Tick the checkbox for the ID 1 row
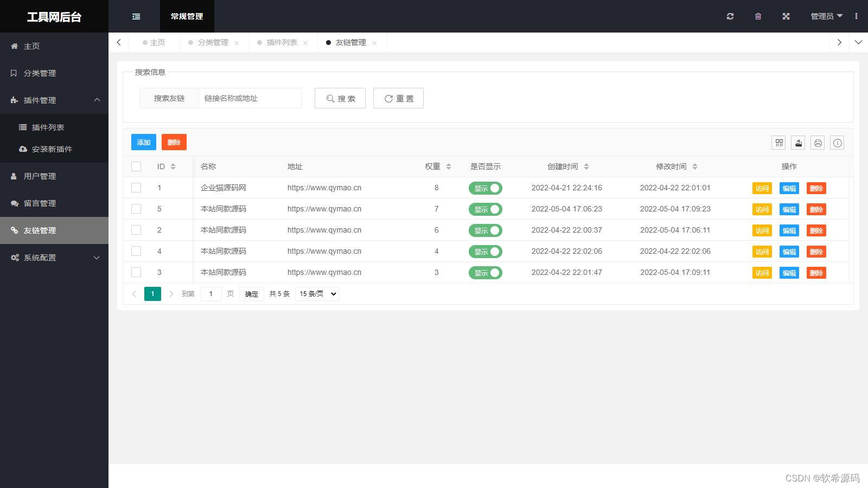The height and width of the screenshot is (488, 868). point(136,188)
